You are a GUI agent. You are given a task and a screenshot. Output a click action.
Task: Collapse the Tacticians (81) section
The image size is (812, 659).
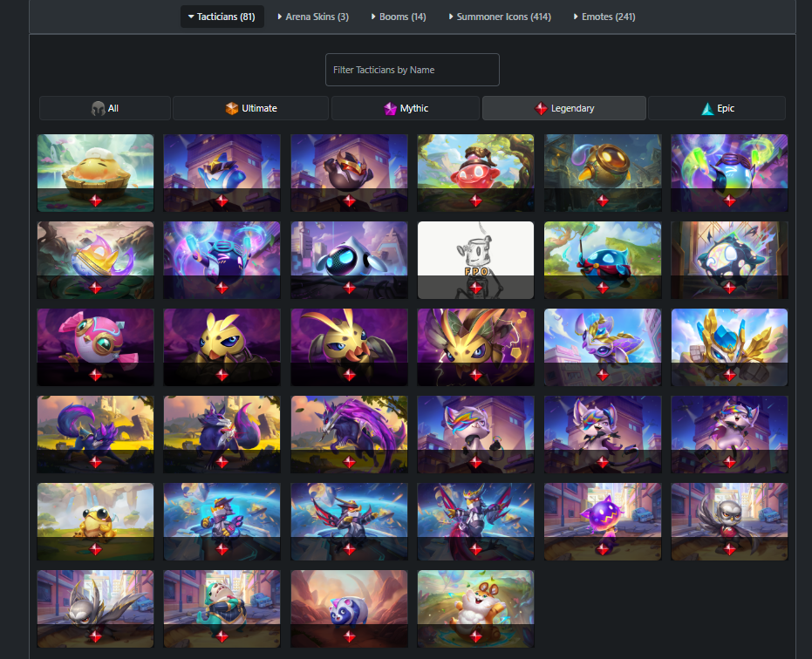(x=222, y=17)
